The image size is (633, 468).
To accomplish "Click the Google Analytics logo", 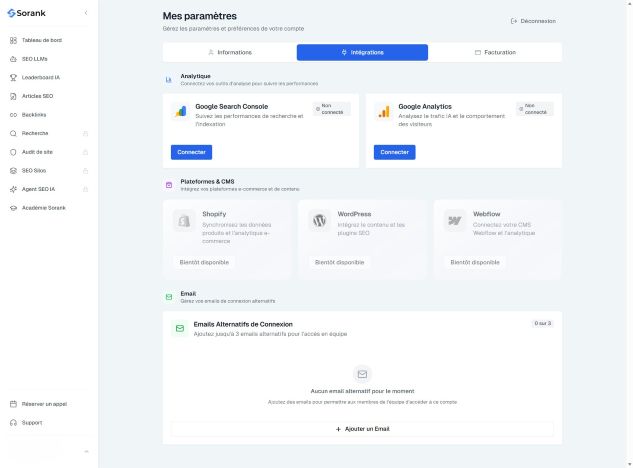I will click(384, 111).
